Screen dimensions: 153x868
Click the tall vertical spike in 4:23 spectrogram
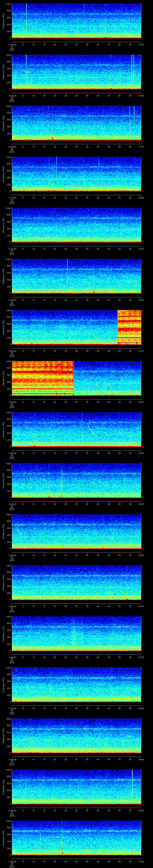click(x=62, y=480)
